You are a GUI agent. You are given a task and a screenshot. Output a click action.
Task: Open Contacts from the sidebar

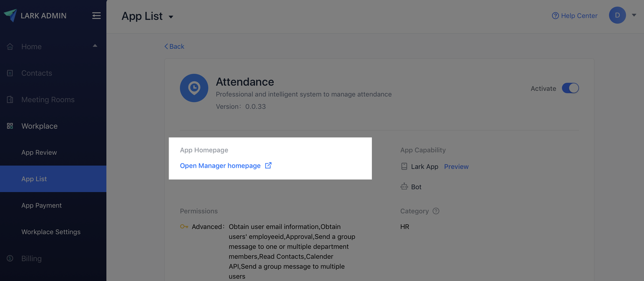(36, 73)
